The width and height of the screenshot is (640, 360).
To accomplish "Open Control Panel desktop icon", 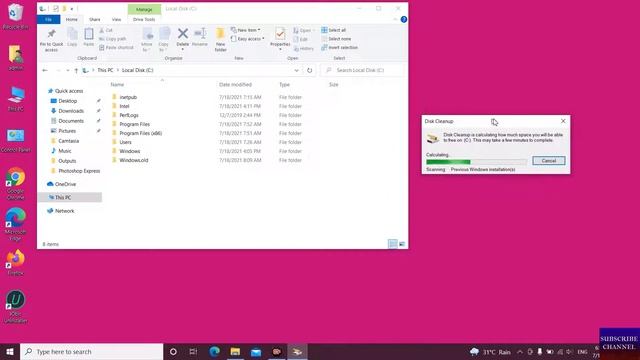I will click(x=16, y=140).
